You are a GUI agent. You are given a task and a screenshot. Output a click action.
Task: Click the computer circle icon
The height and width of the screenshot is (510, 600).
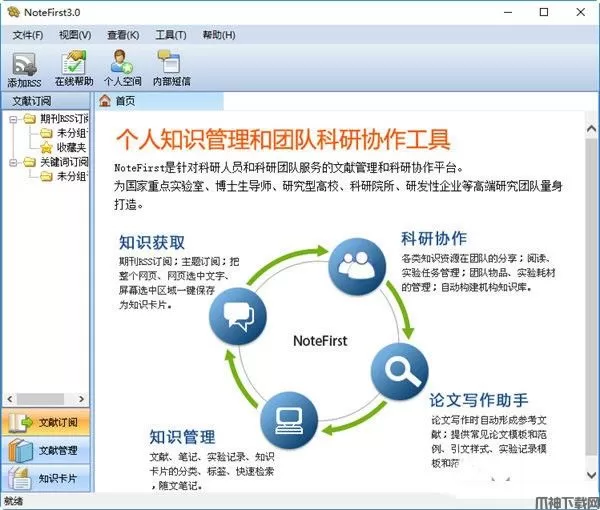tap(289, 420)
